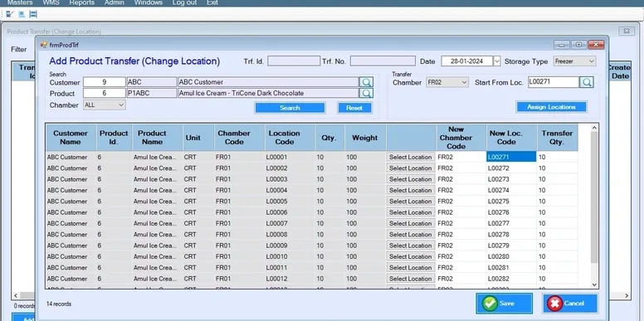Select Location Code cell L00003
This screenshot has width=644, height=321.
click(x=290, y=179)
